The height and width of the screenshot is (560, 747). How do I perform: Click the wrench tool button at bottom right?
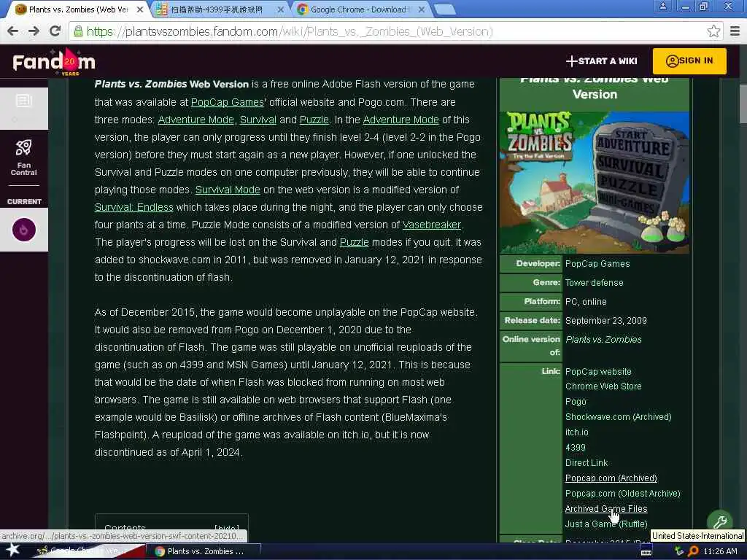(x=719, y=522)
